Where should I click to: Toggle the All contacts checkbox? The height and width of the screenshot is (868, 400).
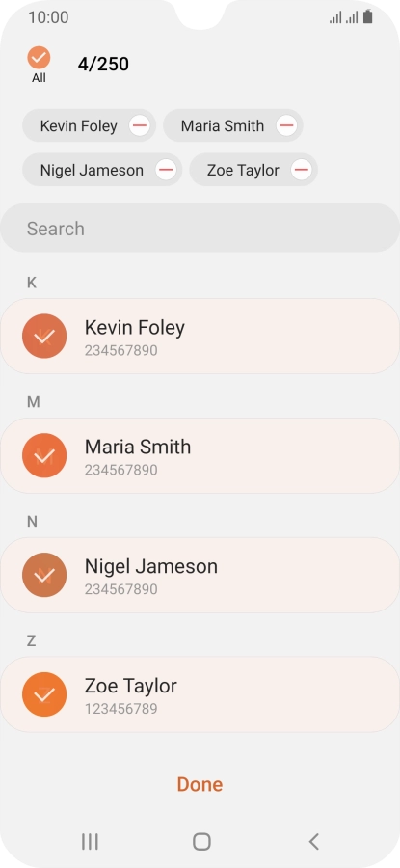[x=39, y=58]
